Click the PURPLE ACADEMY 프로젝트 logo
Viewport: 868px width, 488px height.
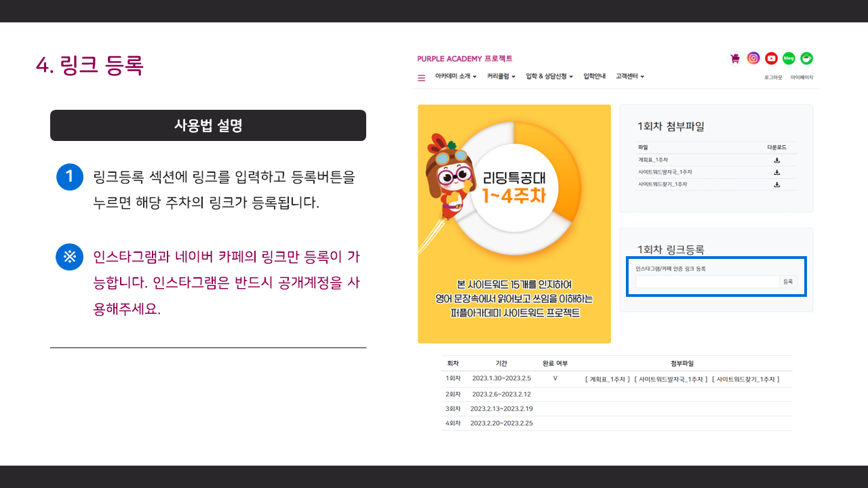click(465, 59)
